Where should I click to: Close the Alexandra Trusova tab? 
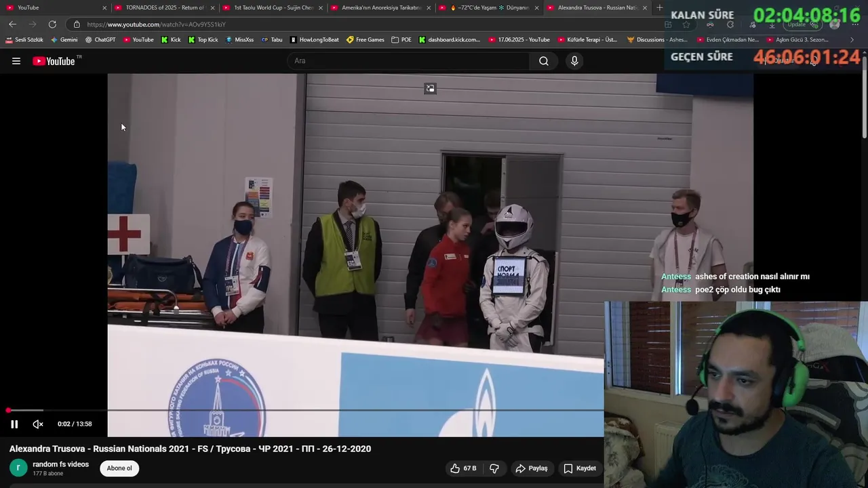point(644,8)
